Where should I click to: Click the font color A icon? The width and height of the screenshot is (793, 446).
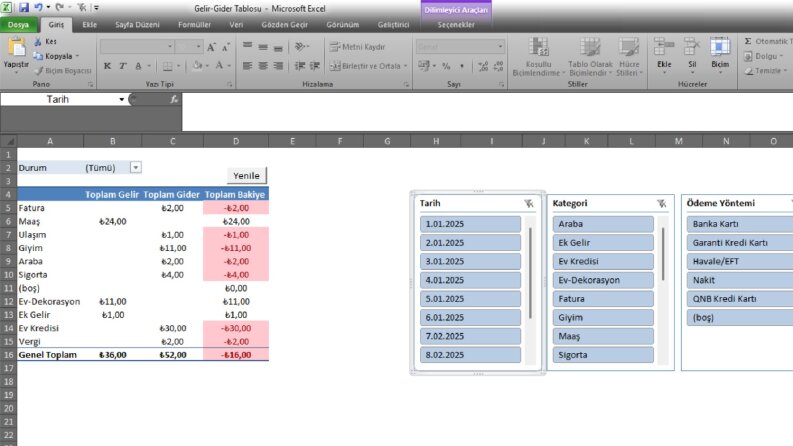[219, 66]
